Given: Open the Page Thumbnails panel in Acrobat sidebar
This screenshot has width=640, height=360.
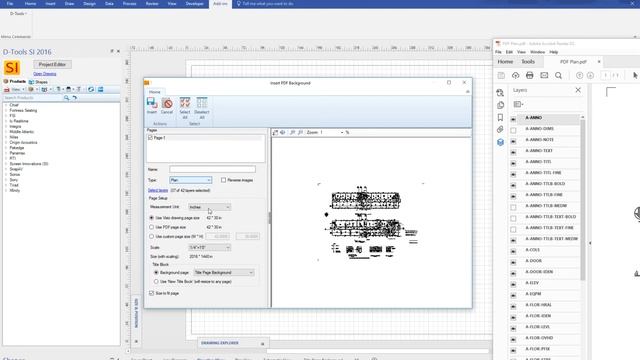Looking at the screenshot, I should (x=500, y=105).
